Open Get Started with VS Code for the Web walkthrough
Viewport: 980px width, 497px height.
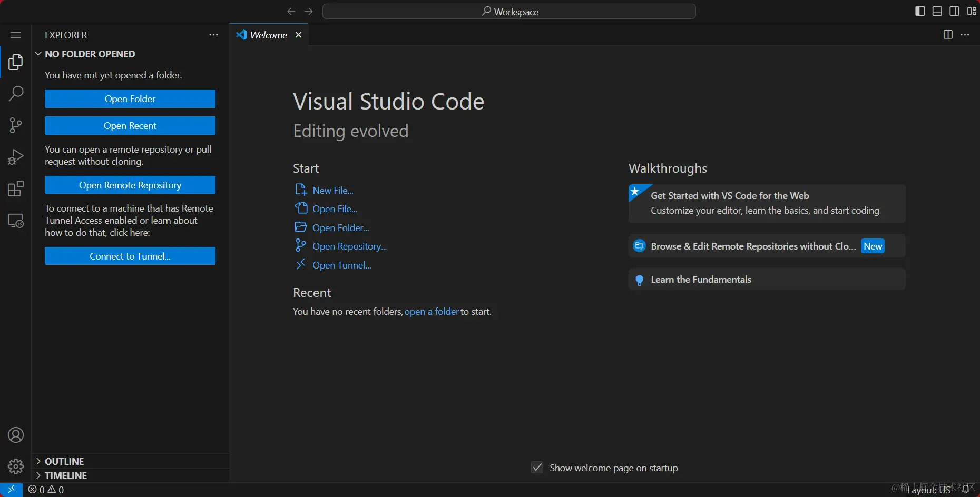767,203
